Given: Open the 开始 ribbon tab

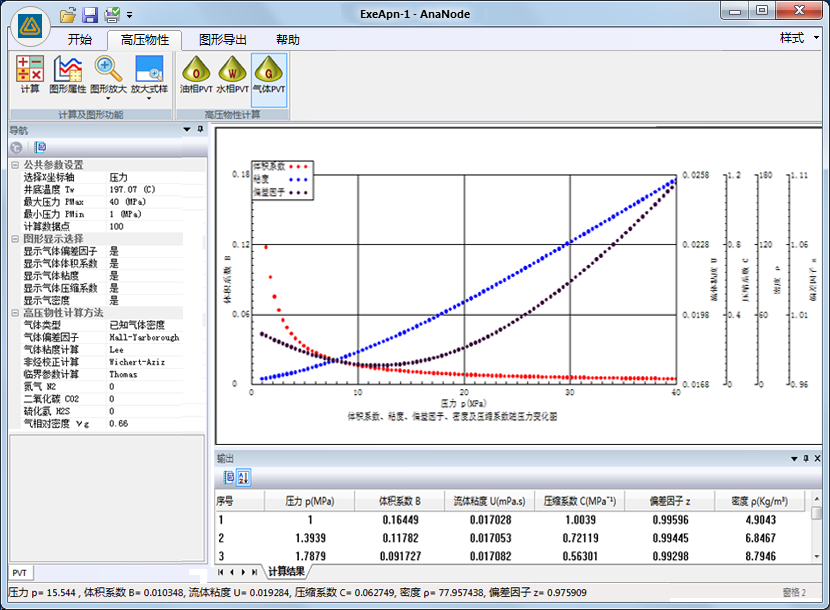Looking at the screenshot, I should [80, 40].
